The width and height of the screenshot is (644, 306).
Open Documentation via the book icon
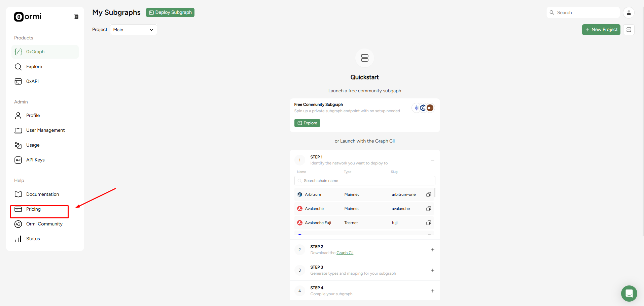19,194
